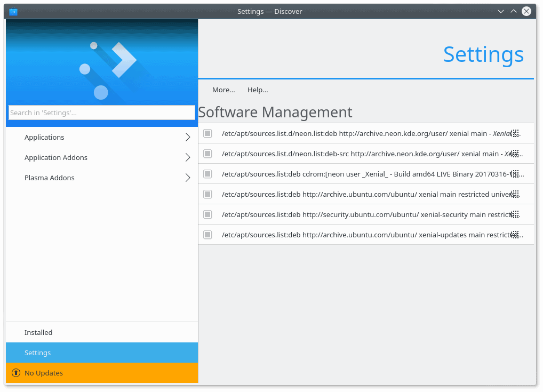Viewport: 543px width, 392px height.
Task: Click the More... button
Action: [x=225, y=90]
